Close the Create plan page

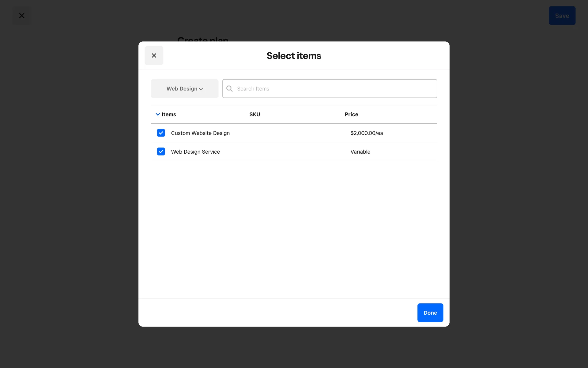22,16
